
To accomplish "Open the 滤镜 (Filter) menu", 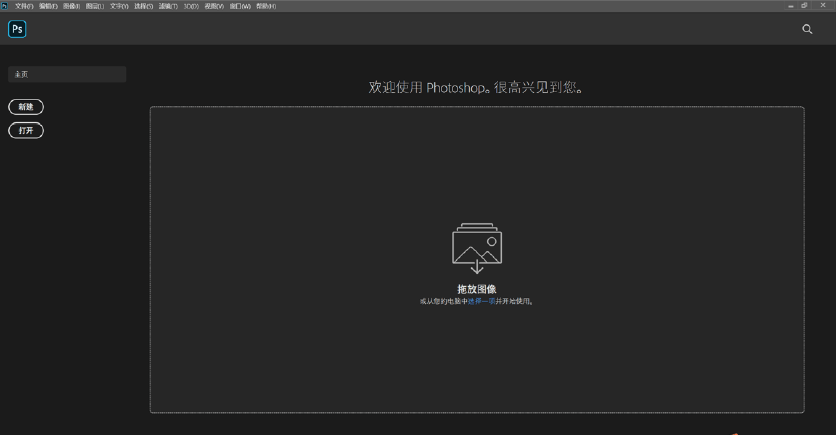I will pos(168,6).
